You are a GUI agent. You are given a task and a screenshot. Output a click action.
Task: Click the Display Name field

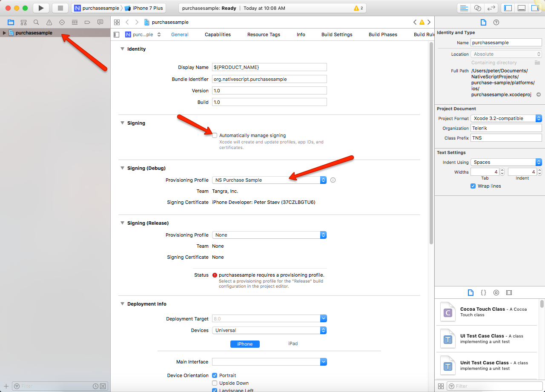(x=269, y=67)
